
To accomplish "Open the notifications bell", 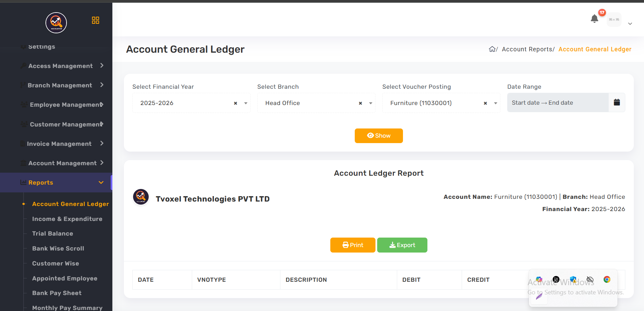I will pyautogui.click(x=594, y=19).
